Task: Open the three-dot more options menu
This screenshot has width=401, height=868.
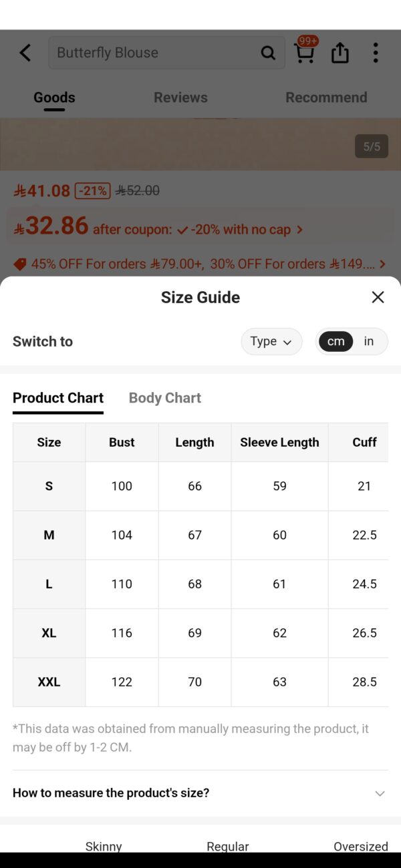Action: click(x=376, y=53)
